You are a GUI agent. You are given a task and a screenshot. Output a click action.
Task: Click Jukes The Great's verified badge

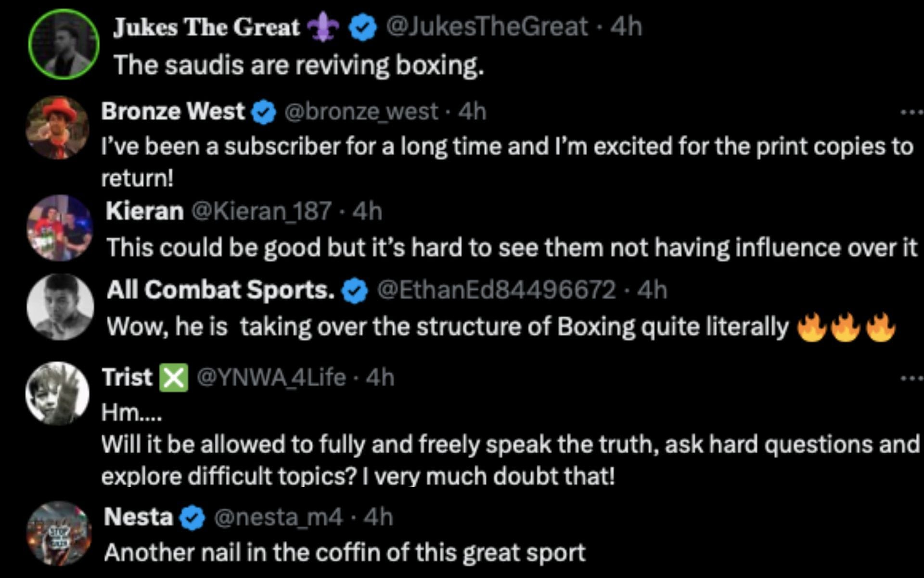(362, 27)
